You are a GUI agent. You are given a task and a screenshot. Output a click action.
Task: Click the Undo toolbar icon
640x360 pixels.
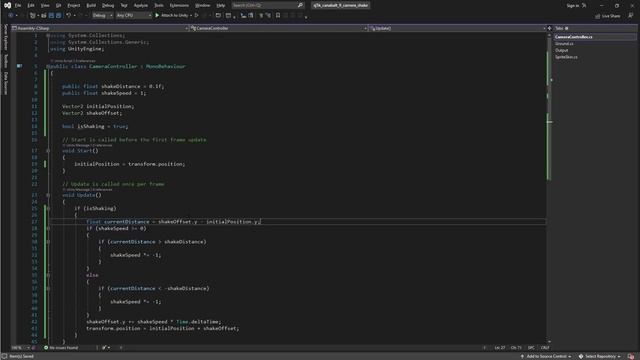[69, 16]
